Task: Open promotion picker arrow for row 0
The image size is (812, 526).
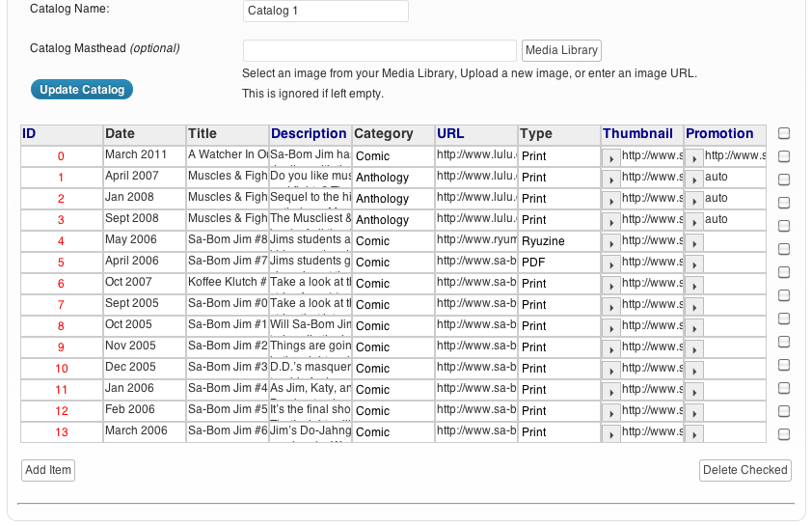Action: (x=694, y=156)
